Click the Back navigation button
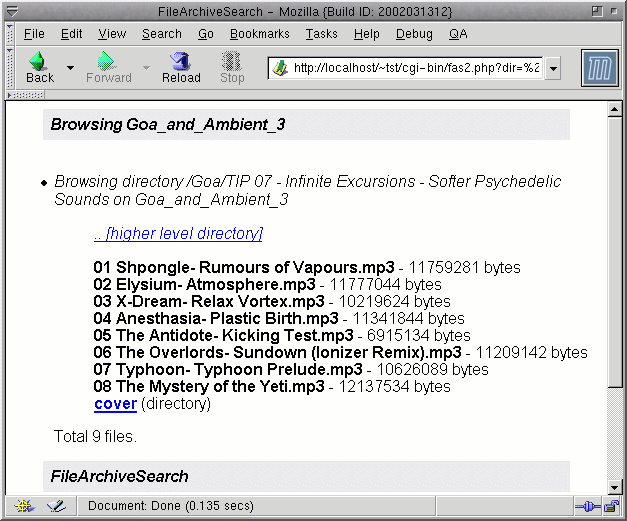The image size is (627, 521). point(39,67)
